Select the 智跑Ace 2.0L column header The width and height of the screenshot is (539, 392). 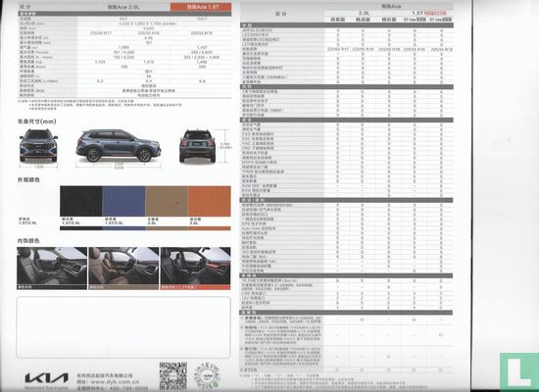(x=123, y=7)
